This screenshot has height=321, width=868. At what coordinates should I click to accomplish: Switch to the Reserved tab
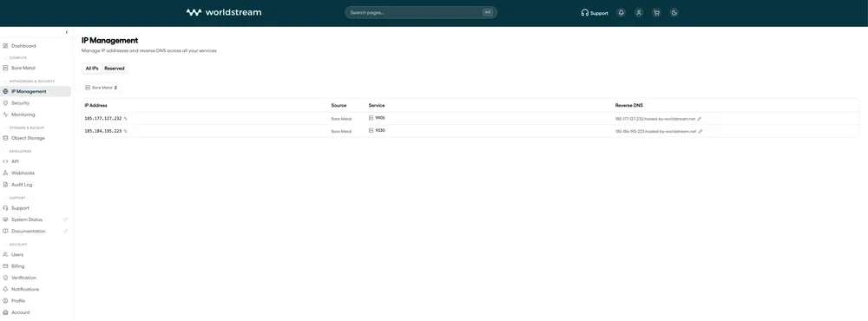pos(115,69)
